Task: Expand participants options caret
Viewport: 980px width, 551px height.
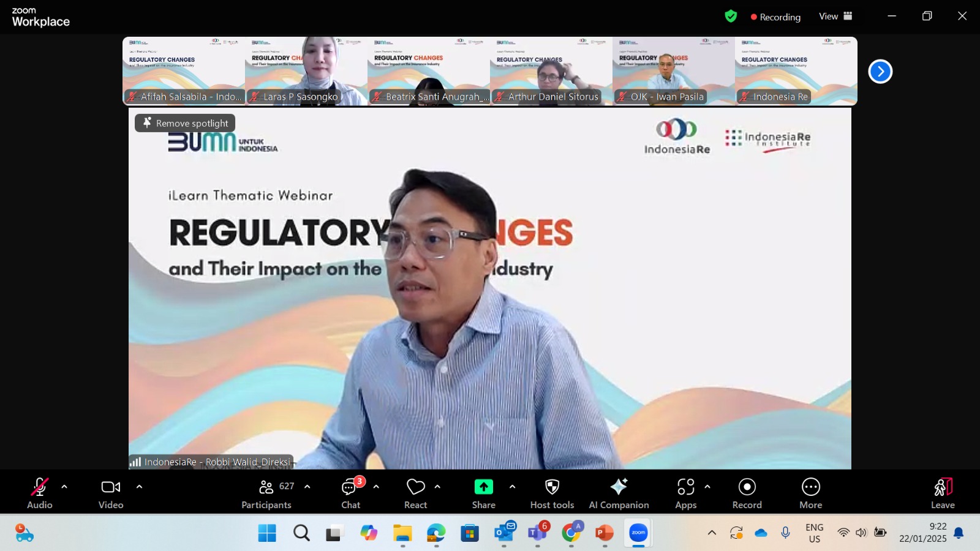Action: click(307, 487)
